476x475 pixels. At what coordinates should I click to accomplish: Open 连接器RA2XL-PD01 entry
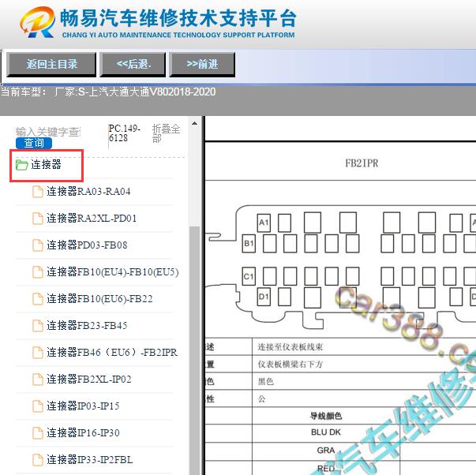(x=92, y=219)
